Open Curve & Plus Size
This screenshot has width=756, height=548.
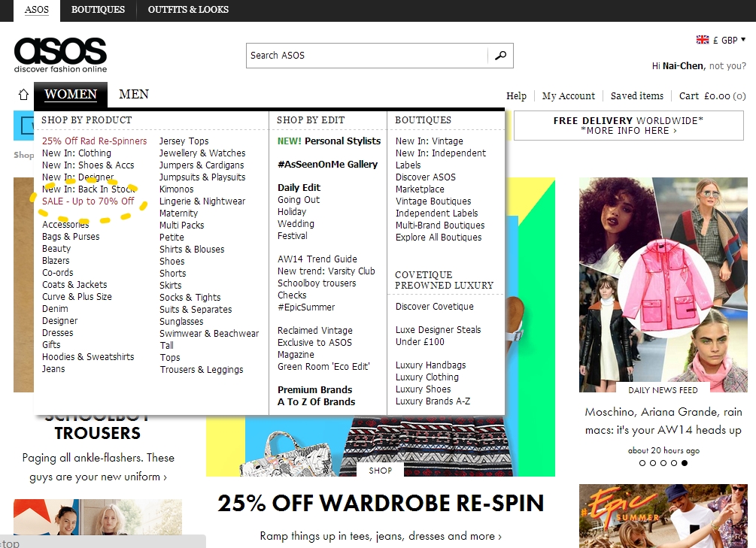(x=77, y=297)
